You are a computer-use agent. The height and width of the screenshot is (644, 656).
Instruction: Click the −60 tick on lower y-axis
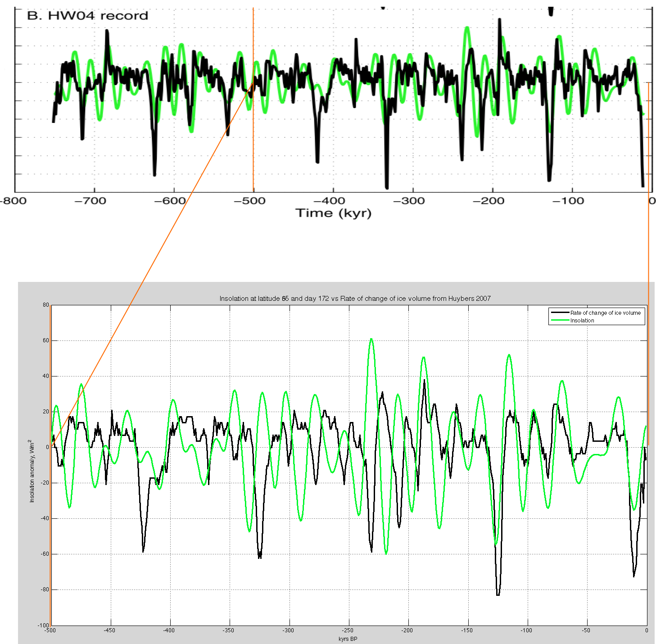(x=45, y=554)
